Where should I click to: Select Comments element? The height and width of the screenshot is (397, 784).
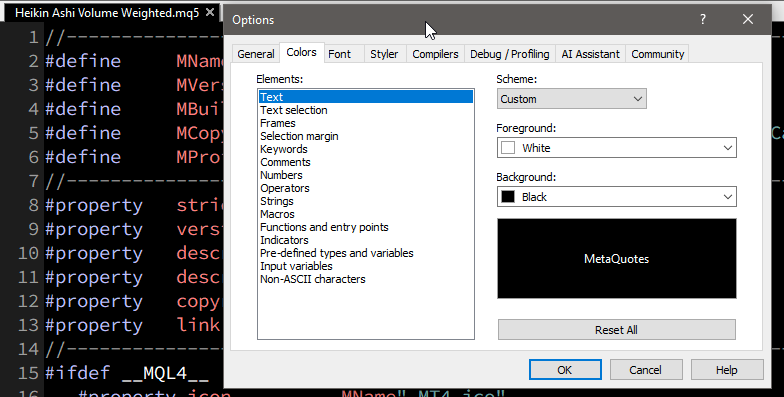coord(366,162)
